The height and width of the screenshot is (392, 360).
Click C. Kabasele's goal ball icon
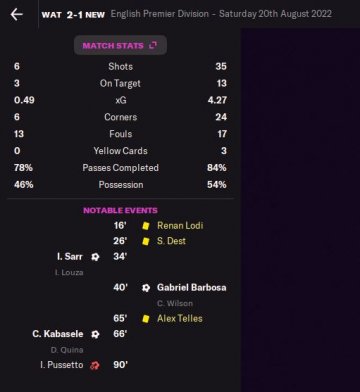point(95,334)
